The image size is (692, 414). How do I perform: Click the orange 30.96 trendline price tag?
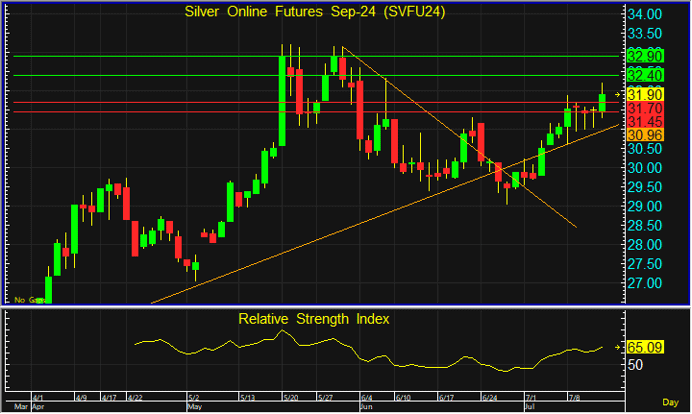[x=647, y=134]
